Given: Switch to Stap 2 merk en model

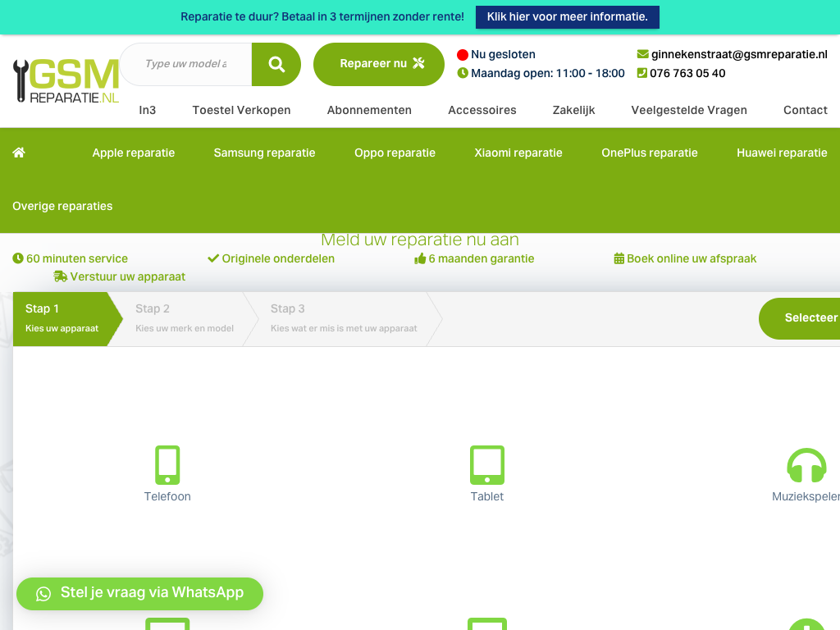Looking at the screenshot, I should tap(185, 318).
